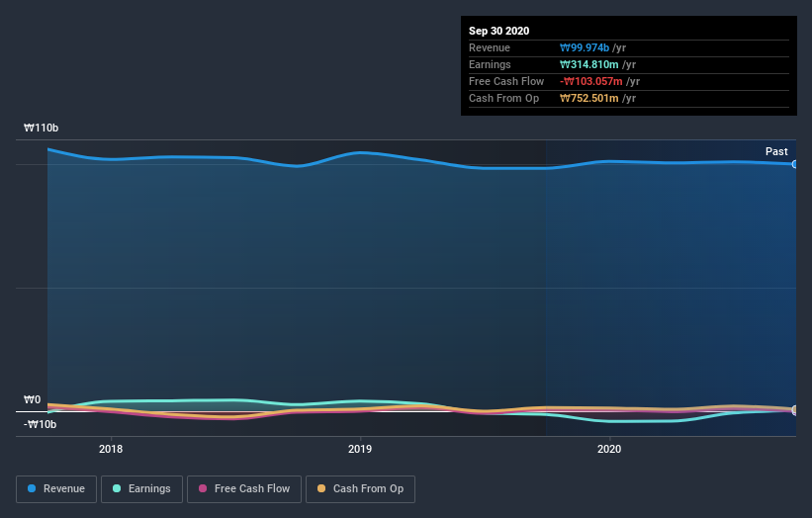Screen dimensions: 812x518
Task: Click the blue Revenue end-point marker
Action: tap(795, 164)
